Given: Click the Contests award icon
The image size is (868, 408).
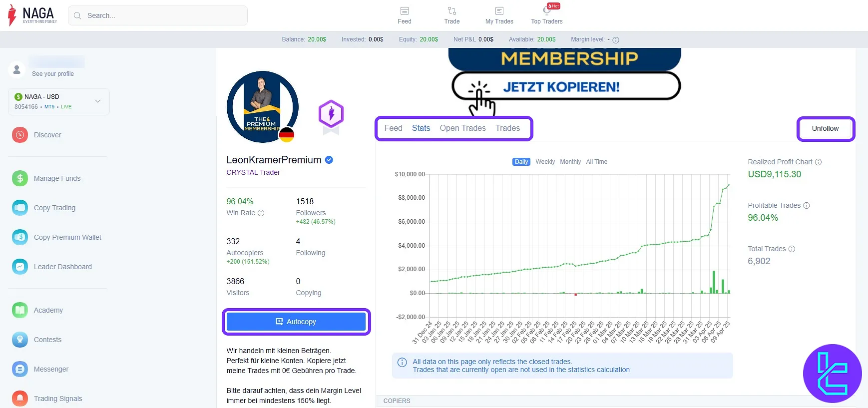Looking at the screenshot, I should [x=20, y=340].
